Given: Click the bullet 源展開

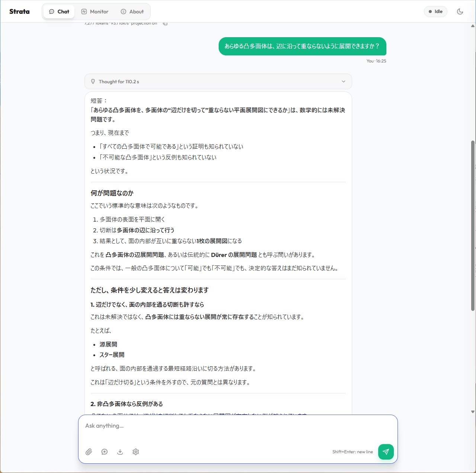Looking at the screenshot, I should click(x=108, y=344).
